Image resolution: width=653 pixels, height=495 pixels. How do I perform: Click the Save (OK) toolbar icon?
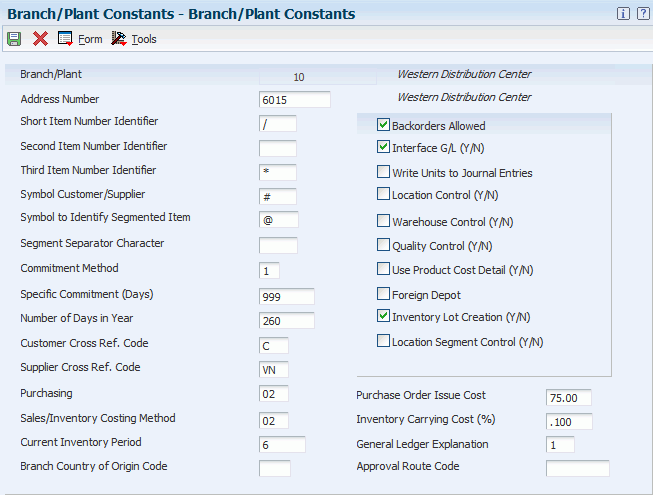tap(14, 39)
